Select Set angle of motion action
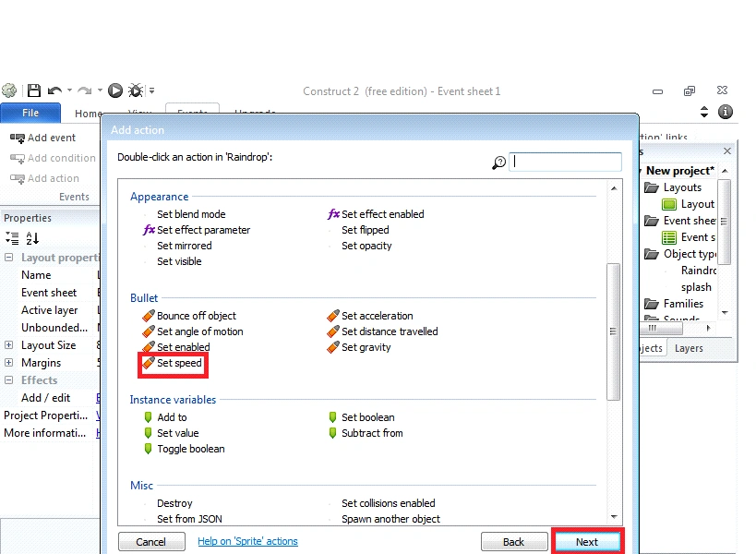The width and height of the screenshot is (756, 554). click(x=192, y=331)
